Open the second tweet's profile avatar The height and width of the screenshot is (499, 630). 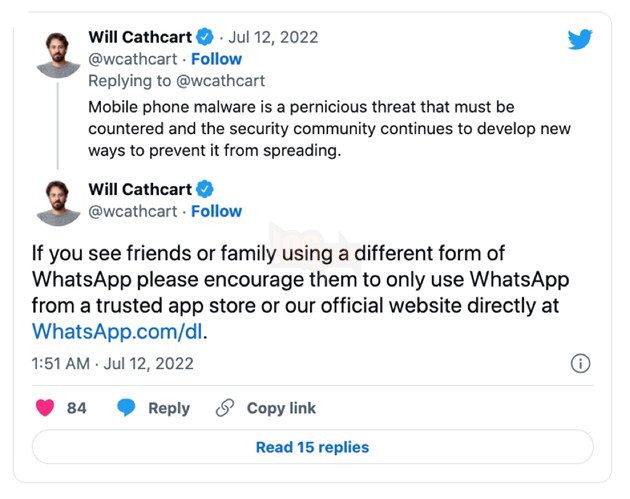(58, 203)
